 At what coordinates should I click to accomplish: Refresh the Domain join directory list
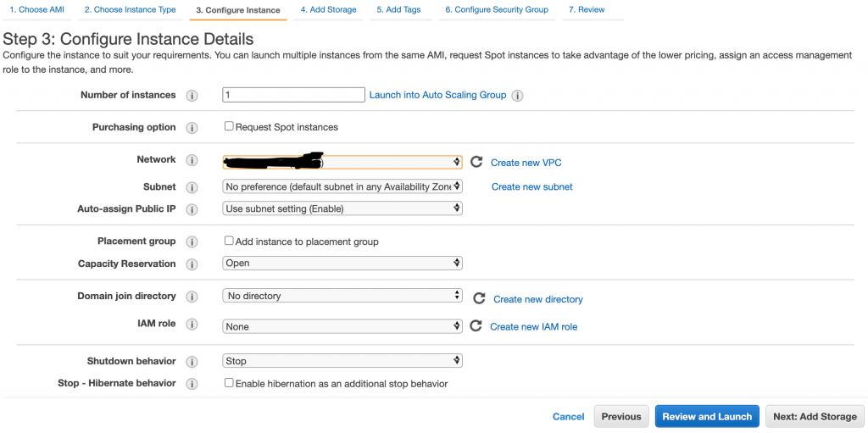point(479,298)
